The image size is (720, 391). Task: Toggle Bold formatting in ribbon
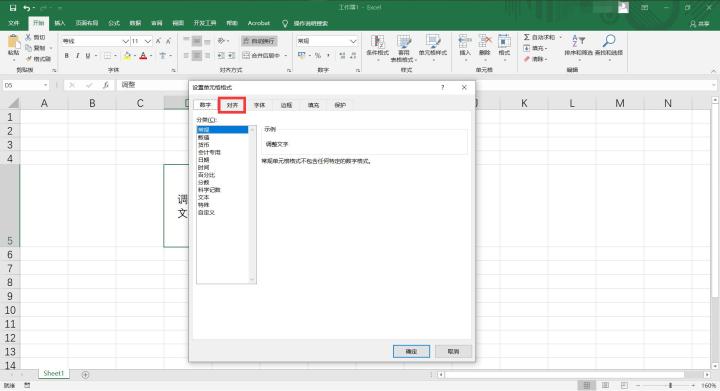click(x=67, y=56)
